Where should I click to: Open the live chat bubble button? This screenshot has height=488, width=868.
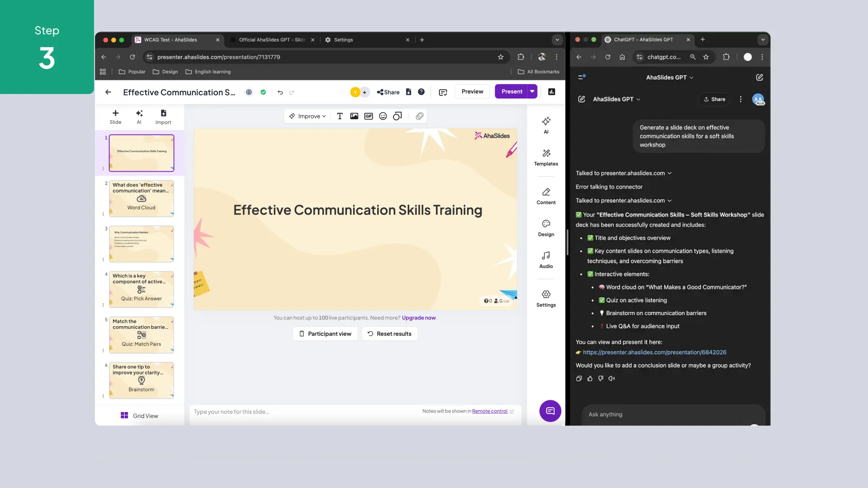[x=550, y=411]
